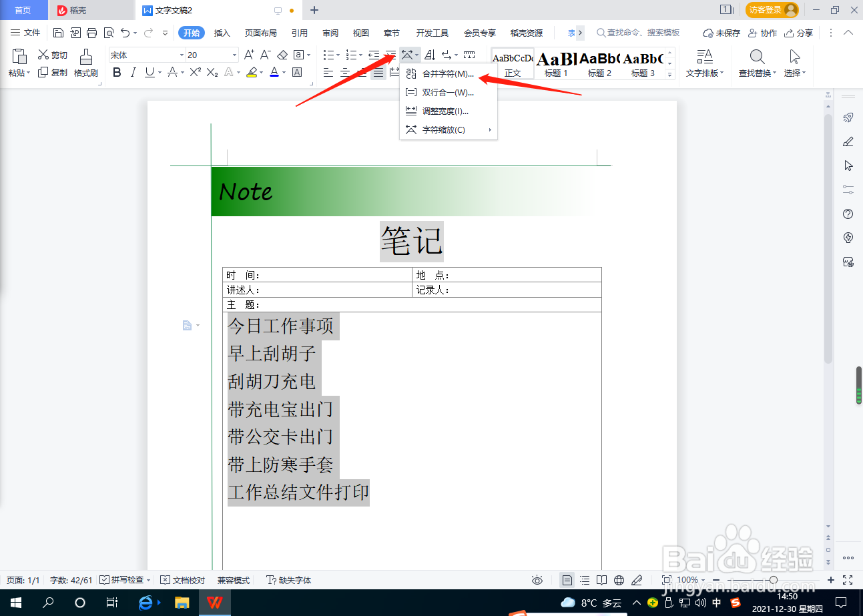
Task: Switch to reading view (book icon)
Action: 601,580
